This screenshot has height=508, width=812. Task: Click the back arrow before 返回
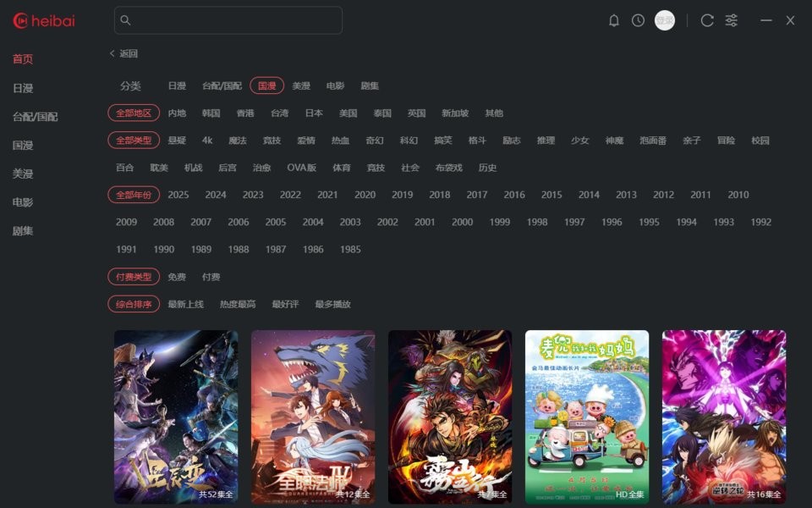[112, 53]
